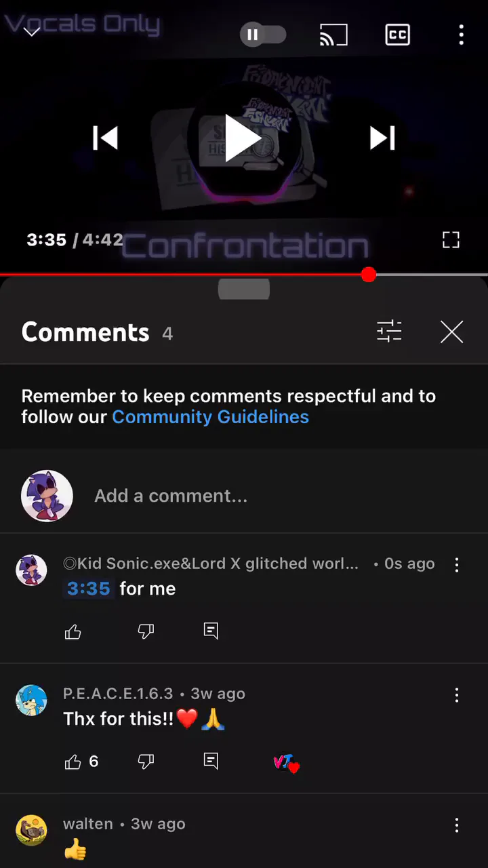Reply to the P.E.A.C.E.1.6.3 comment
Viewport: 488px width, 868px height.
pos(211,762)
